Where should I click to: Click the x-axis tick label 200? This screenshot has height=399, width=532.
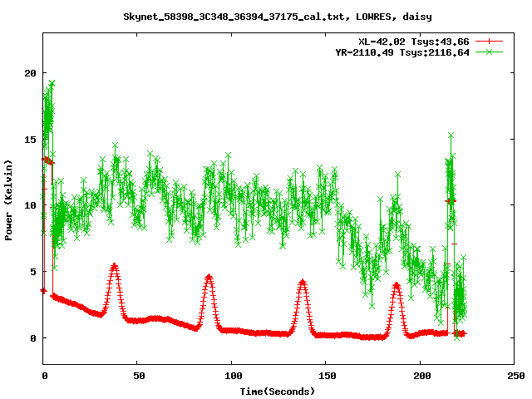tap(422, 376)
